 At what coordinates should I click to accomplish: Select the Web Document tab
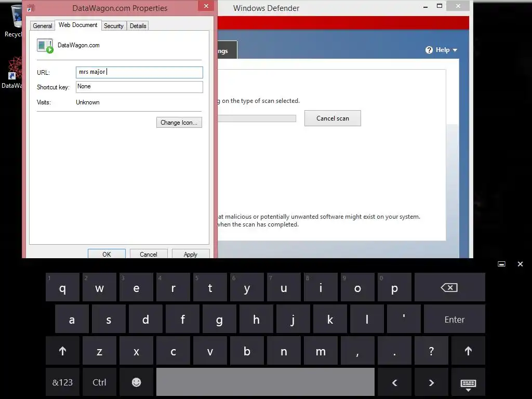(78, 25)
